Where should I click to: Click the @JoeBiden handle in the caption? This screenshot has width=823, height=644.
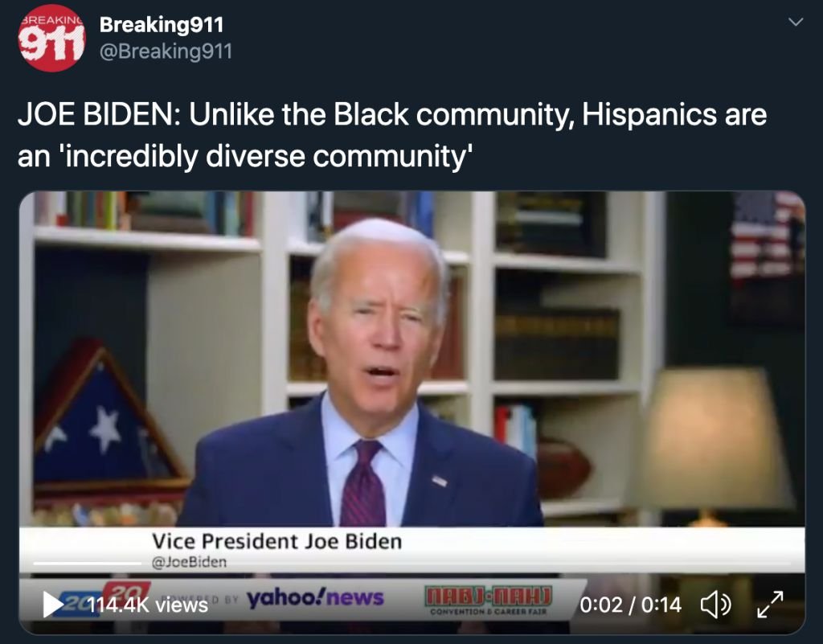click(x=189, y=562)
